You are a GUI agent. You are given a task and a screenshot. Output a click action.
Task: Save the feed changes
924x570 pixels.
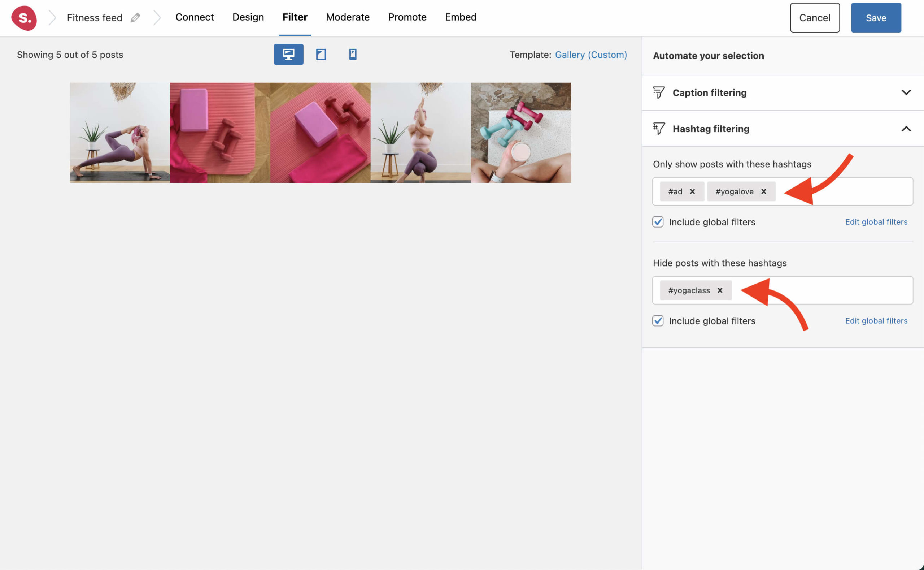tap(876, 17)
